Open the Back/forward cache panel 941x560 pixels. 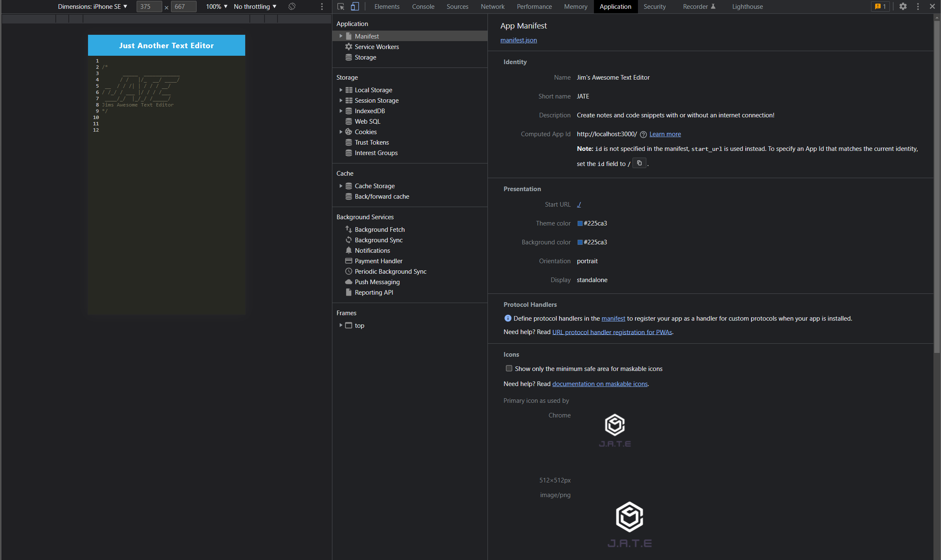[381, 196]
